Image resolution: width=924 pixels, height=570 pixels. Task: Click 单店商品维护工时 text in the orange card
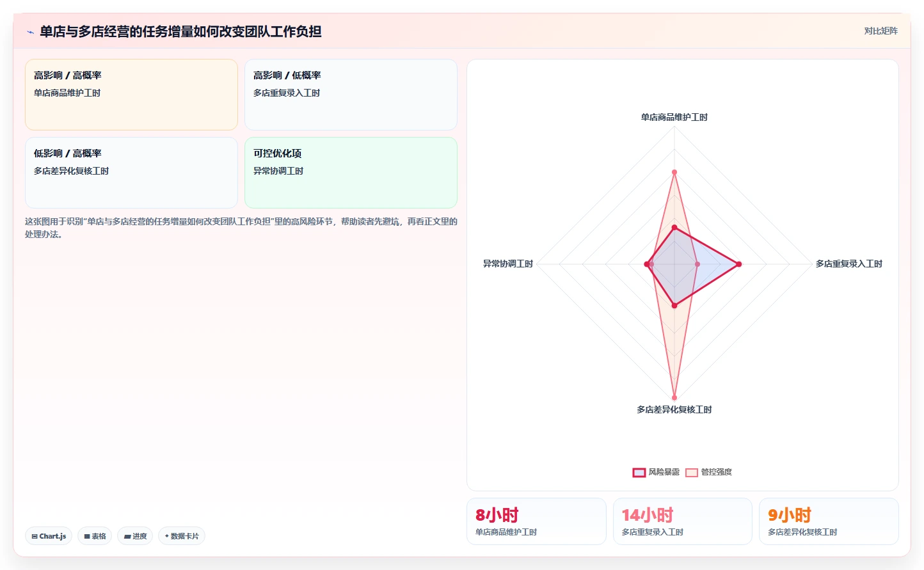pos(67,93)
